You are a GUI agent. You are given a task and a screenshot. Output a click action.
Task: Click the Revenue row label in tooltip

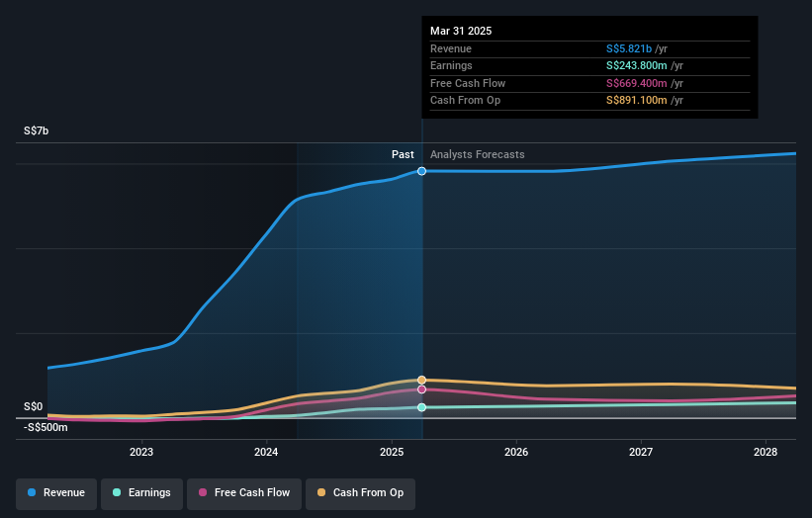pos(451,48)
